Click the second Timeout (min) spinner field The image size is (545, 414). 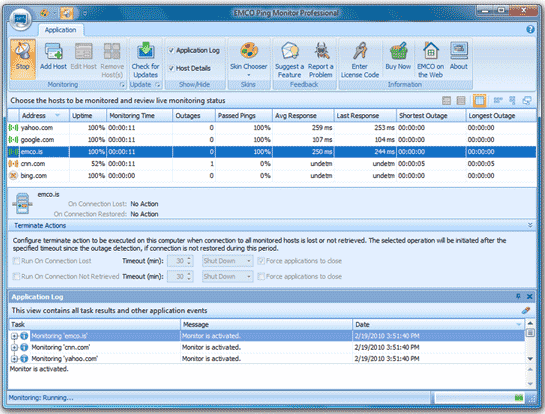(x=180, y=276)
